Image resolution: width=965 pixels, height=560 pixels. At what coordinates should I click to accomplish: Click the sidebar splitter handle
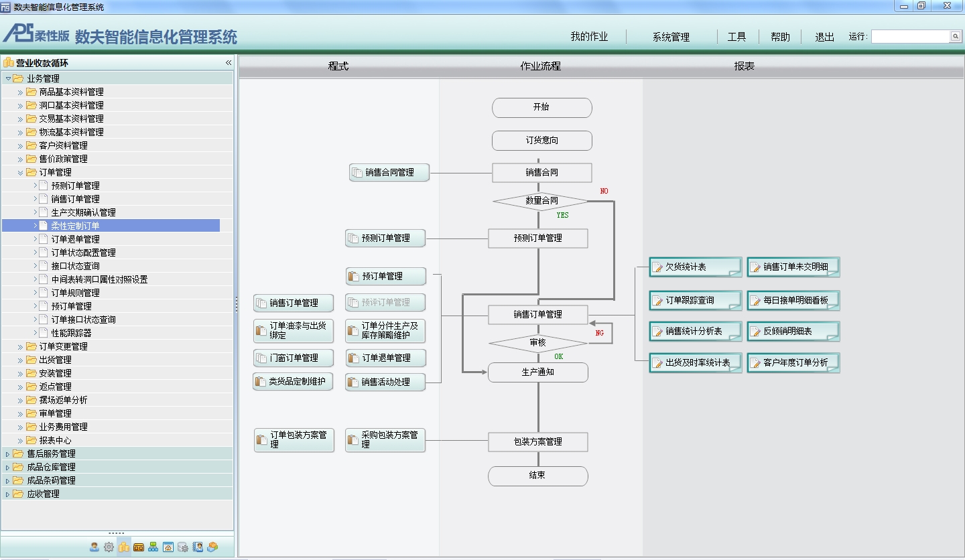[237, 305]
